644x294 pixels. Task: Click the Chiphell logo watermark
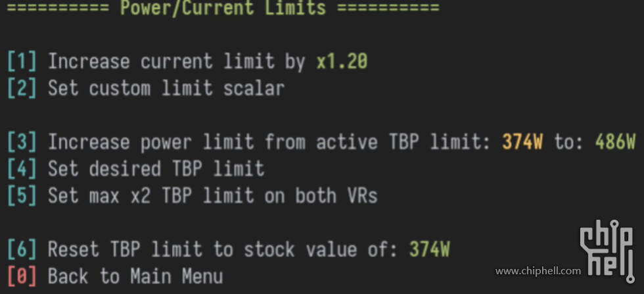607,251
